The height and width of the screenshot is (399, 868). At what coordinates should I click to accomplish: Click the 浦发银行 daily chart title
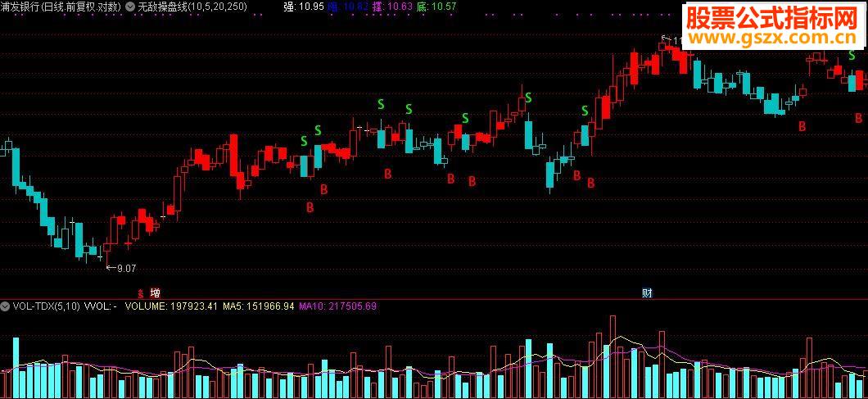[x=61, y=7]
